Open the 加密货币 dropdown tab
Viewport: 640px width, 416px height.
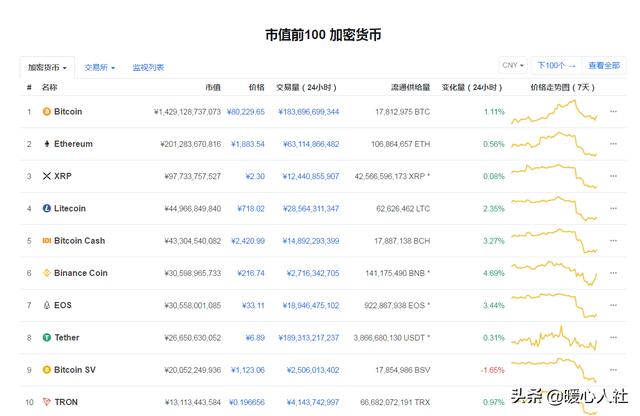click(47, 67)
